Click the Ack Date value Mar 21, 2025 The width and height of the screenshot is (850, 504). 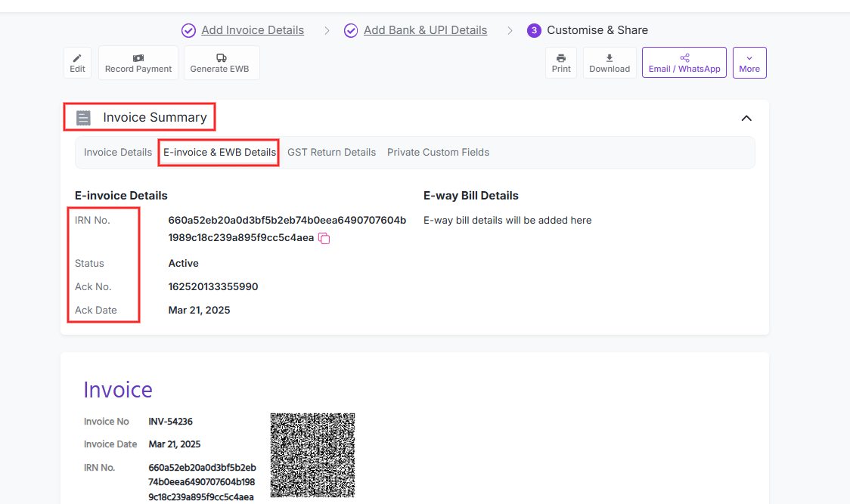click(x=199, y=310)
